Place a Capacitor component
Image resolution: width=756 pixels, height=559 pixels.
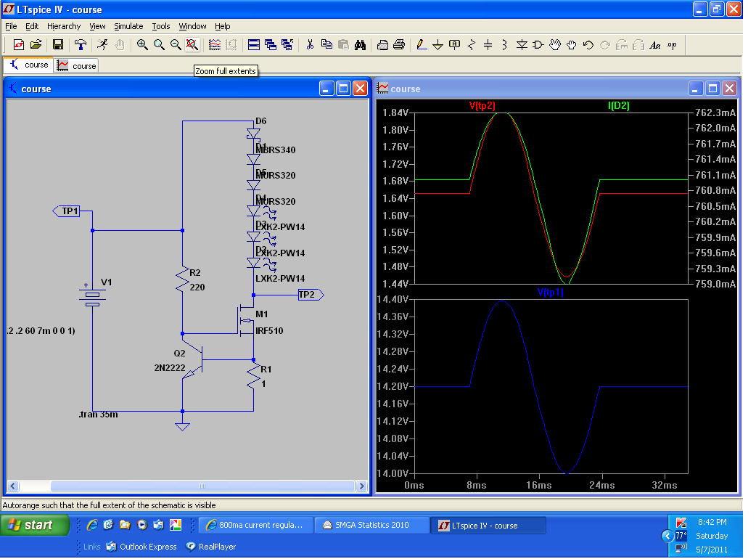tap(488, 45)
